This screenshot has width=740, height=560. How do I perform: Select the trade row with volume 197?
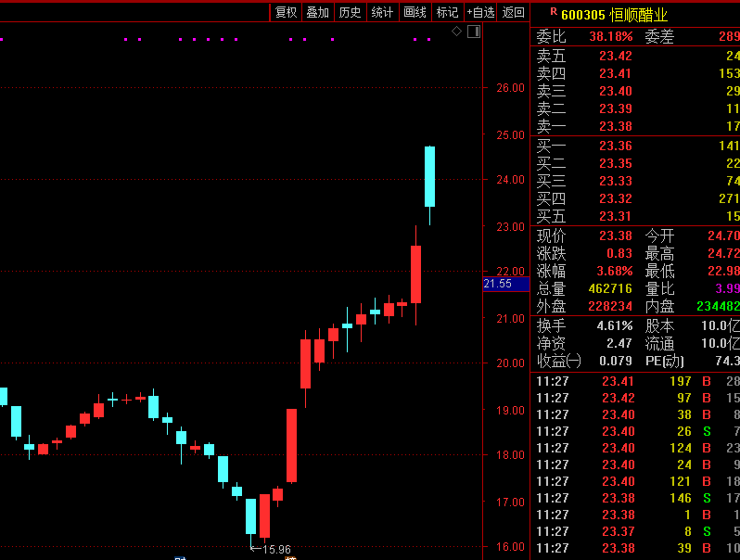coord(635,381)
